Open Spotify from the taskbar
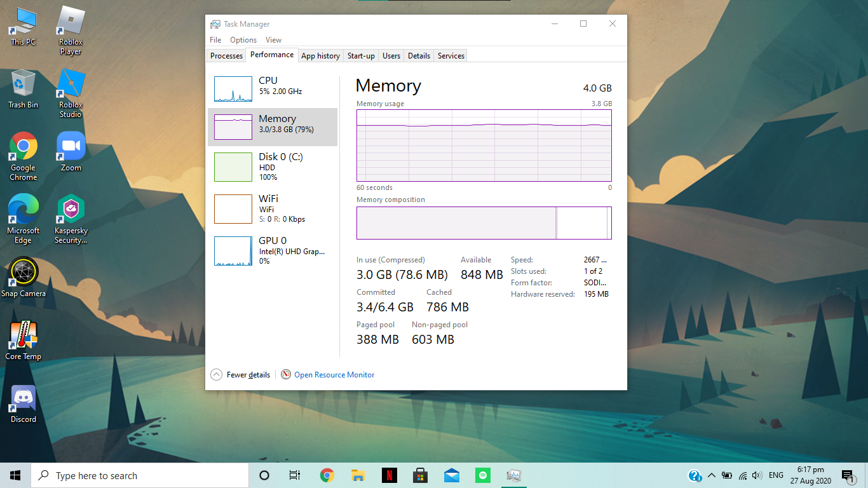Viewport: 868px width, 488px height. point(483,475)
